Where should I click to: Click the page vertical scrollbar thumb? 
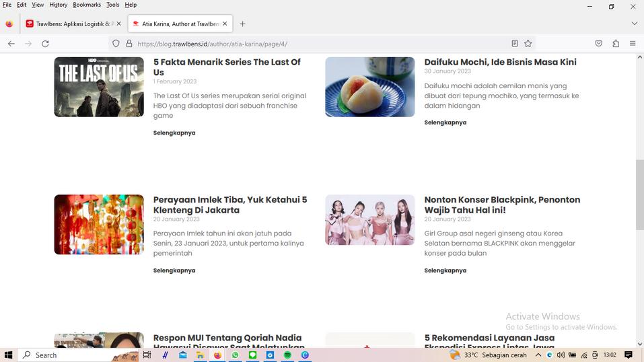click(x=639, y=194)
